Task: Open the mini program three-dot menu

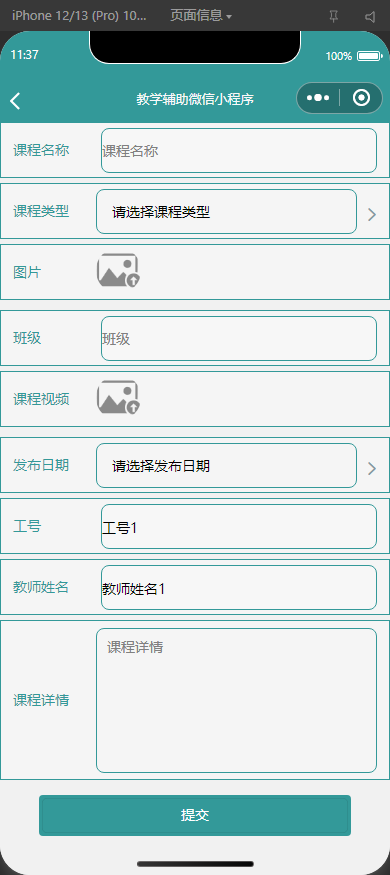Action: [x=318, y=98]
